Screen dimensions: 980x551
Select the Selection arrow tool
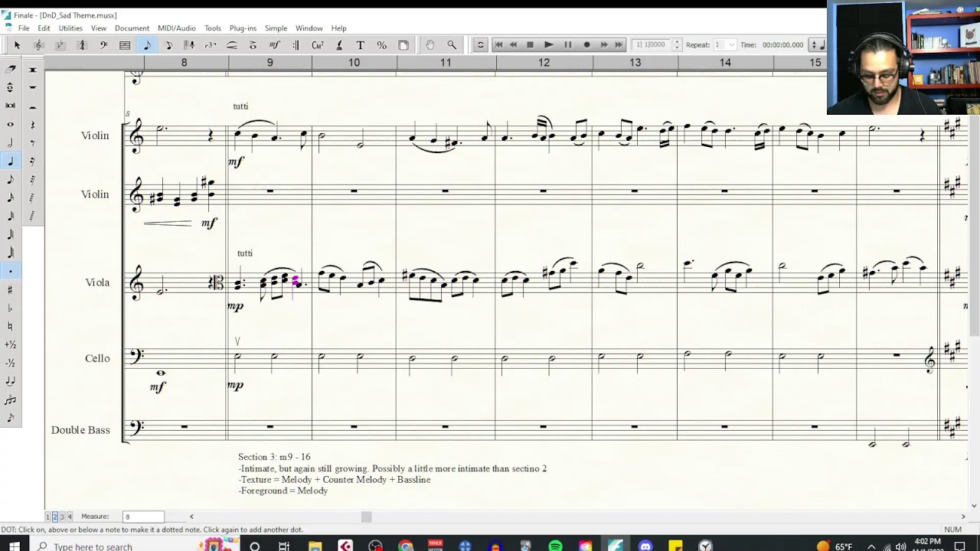[x=17, y=45]
